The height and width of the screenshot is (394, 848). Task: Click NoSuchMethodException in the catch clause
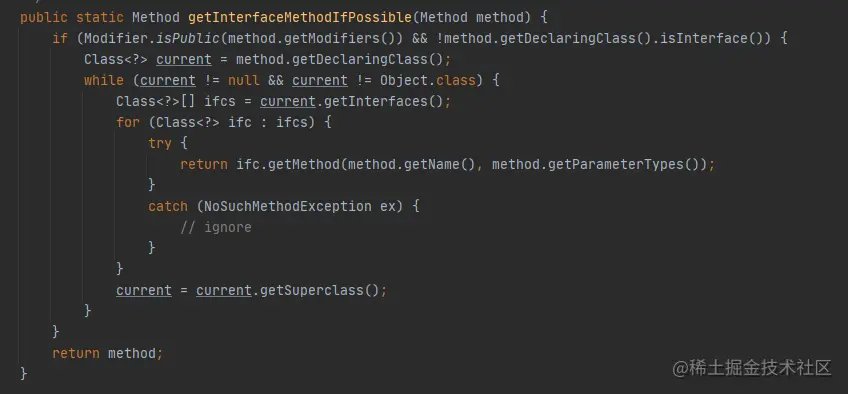(x=287, y=206)
